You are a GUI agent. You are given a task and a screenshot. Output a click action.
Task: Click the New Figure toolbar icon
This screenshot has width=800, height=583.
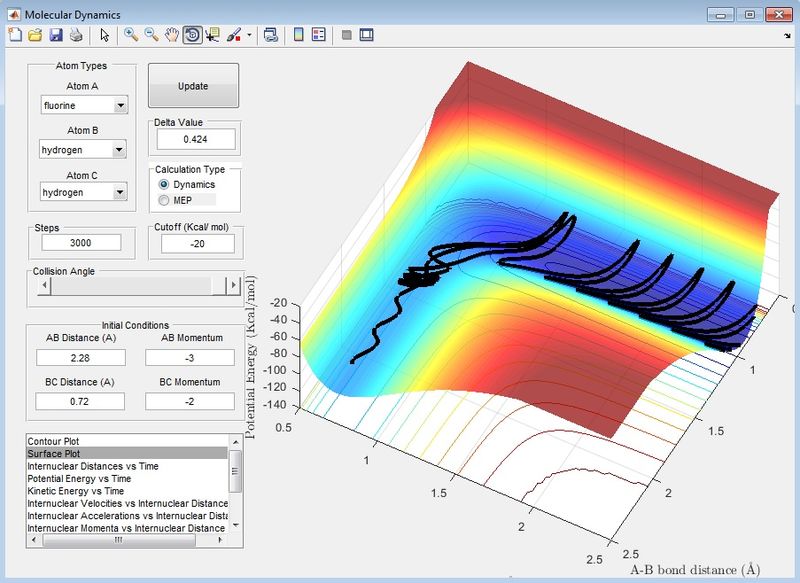(14, 35)
